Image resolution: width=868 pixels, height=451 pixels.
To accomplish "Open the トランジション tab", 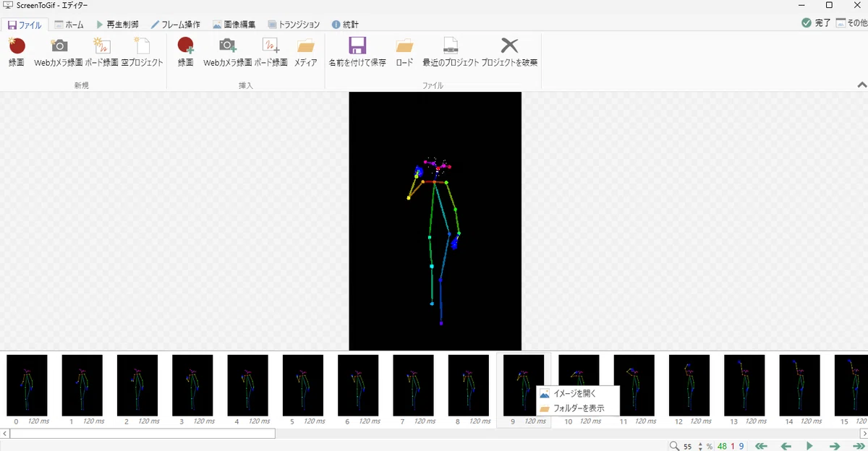I will point(294,25).
